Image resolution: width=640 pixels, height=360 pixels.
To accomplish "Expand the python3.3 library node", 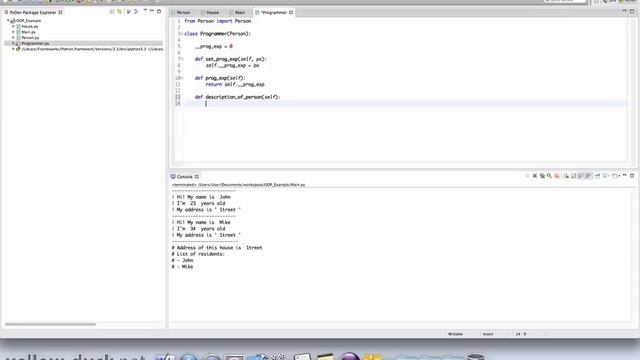I will [13, 49].
